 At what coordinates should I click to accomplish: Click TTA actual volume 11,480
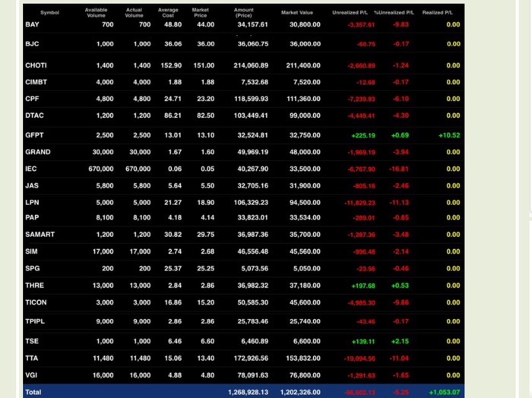pyautogui.click(x=140, y=358)
